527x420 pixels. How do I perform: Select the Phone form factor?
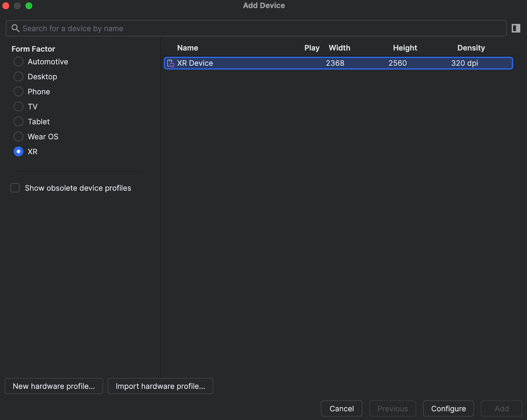pos(18,92)
